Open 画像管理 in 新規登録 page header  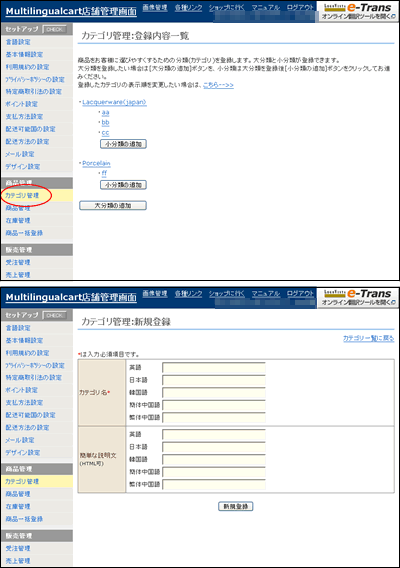tap(155, 293)
